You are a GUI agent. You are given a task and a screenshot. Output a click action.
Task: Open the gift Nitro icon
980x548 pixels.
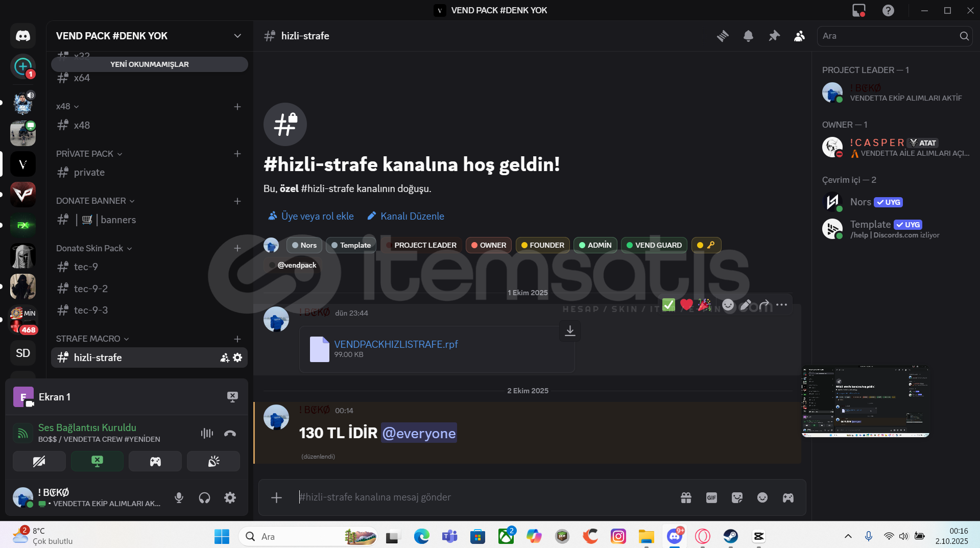coord(686,497)
